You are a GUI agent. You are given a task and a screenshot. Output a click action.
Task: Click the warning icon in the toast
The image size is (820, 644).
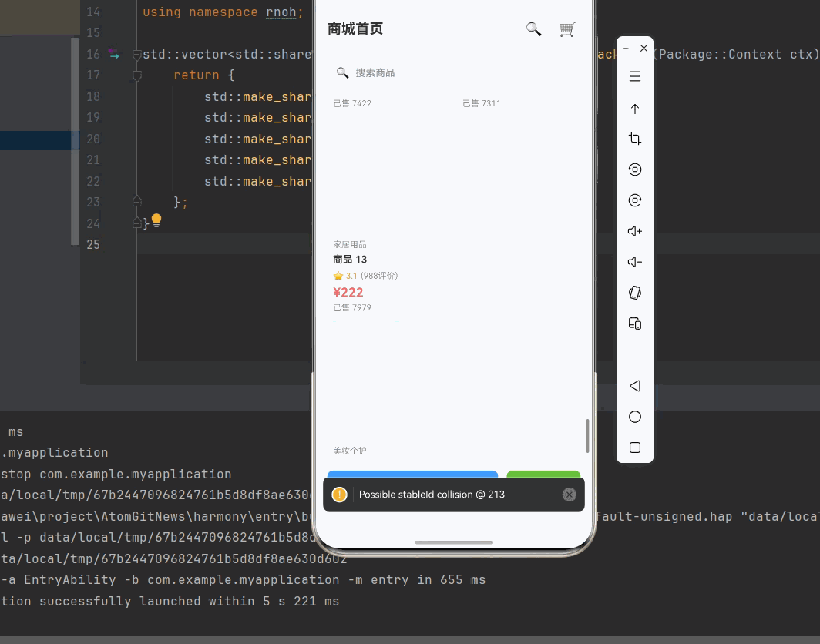[x=339, y=495]
